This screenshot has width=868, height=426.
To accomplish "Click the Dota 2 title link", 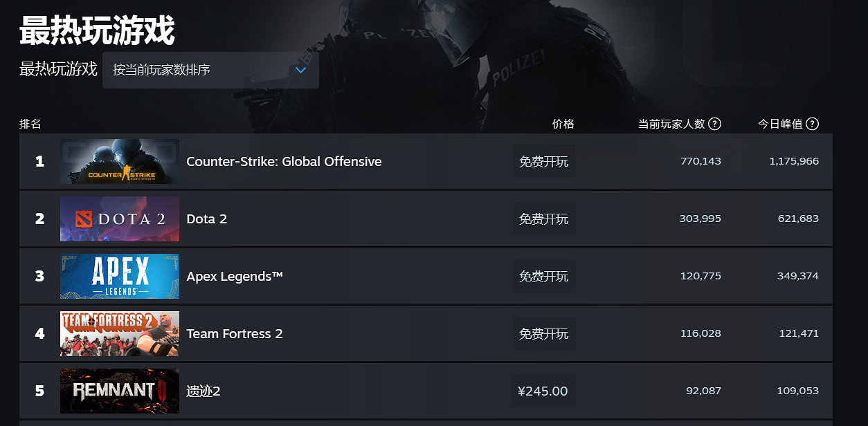I will [207, 219].
